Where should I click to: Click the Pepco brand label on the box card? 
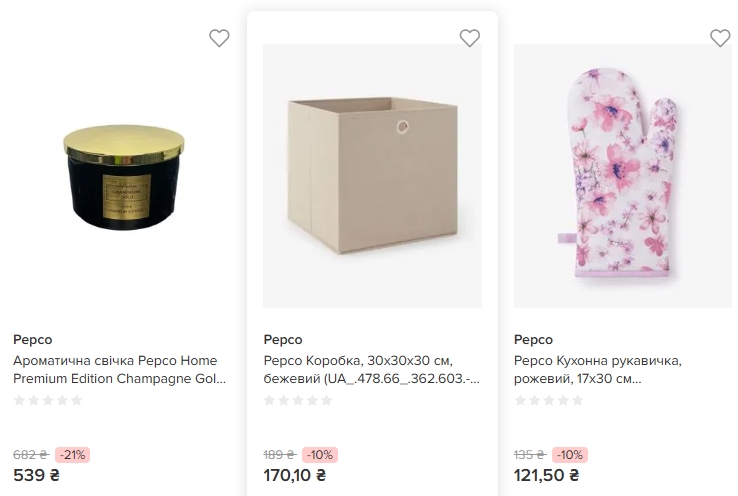tap(283, 340)
